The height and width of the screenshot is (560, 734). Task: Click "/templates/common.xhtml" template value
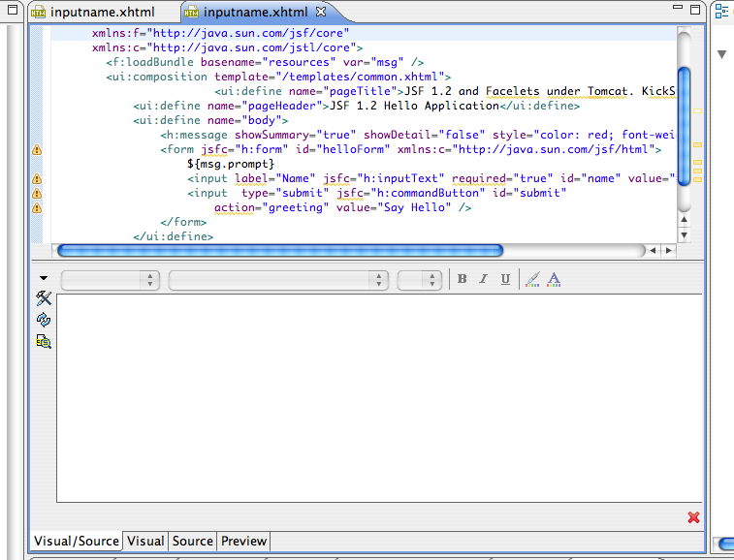pyautogui.click(x=360, y=78)
